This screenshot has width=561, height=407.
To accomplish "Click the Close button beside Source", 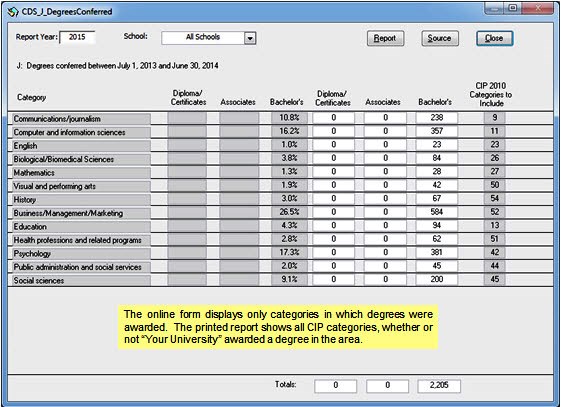I will click(494, 38).
